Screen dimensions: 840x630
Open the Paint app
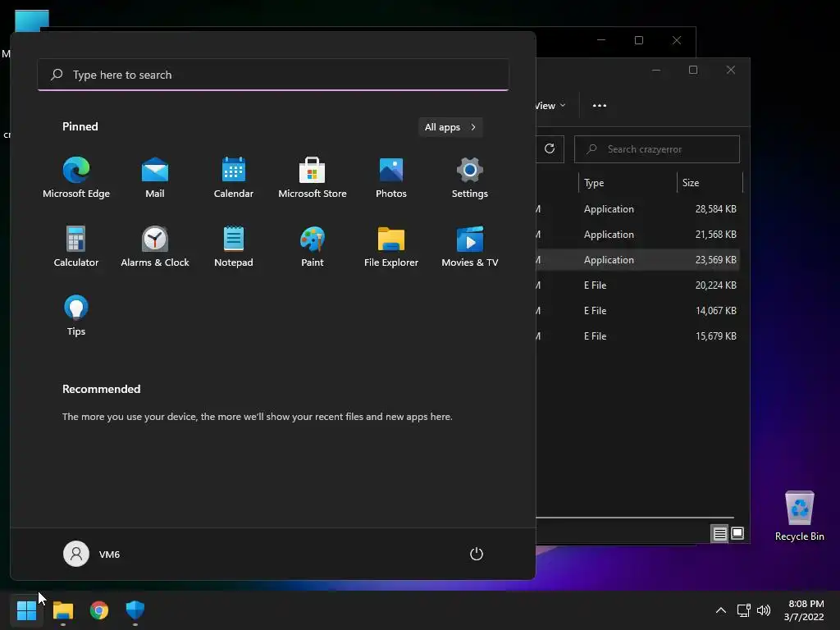click(313, 247)
